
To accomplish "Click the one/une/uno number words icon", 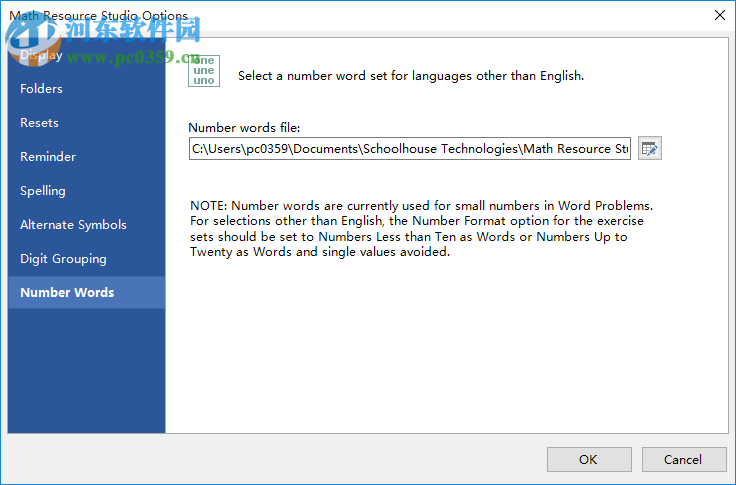I will pos(204,71).
